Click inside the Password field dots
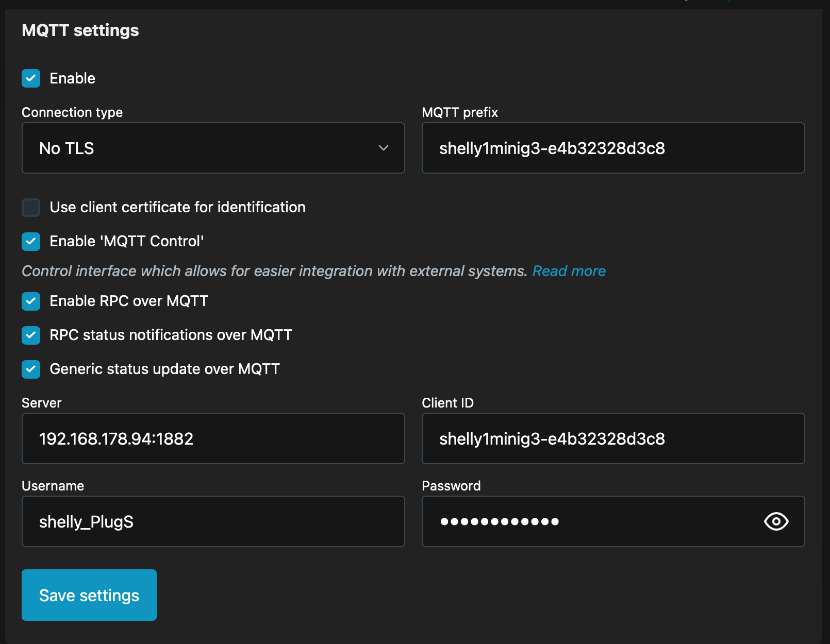Viewport: 830px width, 644px height. 499,522
